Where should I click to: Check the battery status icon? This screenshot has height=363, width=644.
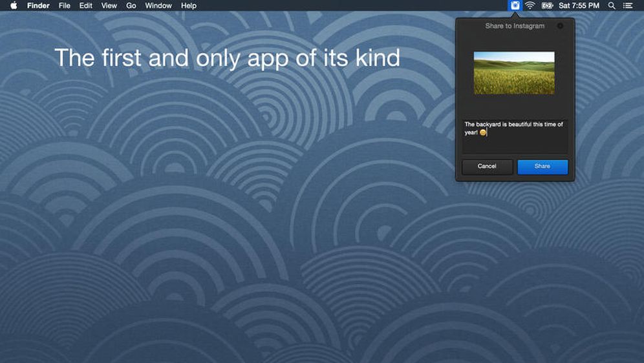[547, 5]
